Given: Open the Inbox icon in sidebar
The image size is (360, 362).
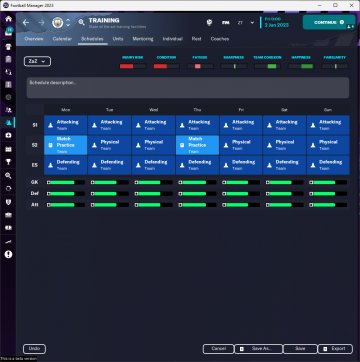Looking at the screenshot, I should [x=8, y=32].
